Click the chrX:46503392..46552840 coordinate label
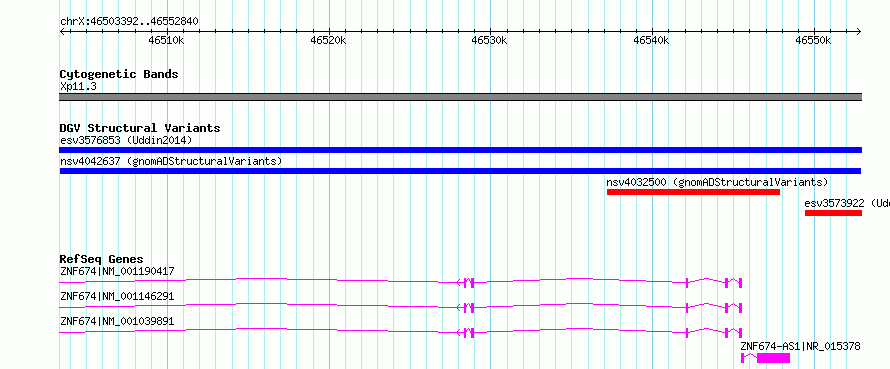 click(x=129, y=22)
